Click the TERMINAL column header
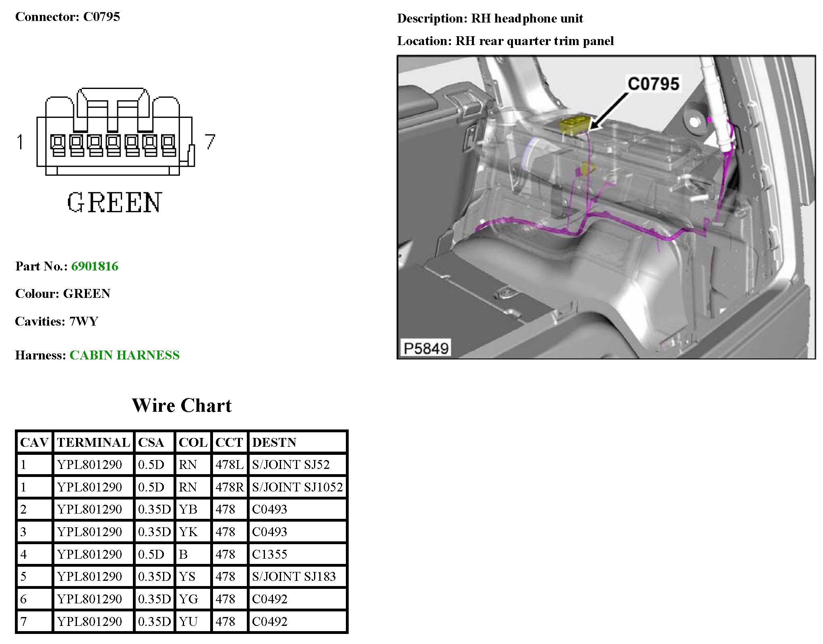823x644 pixels. click(x=93, y=443)
